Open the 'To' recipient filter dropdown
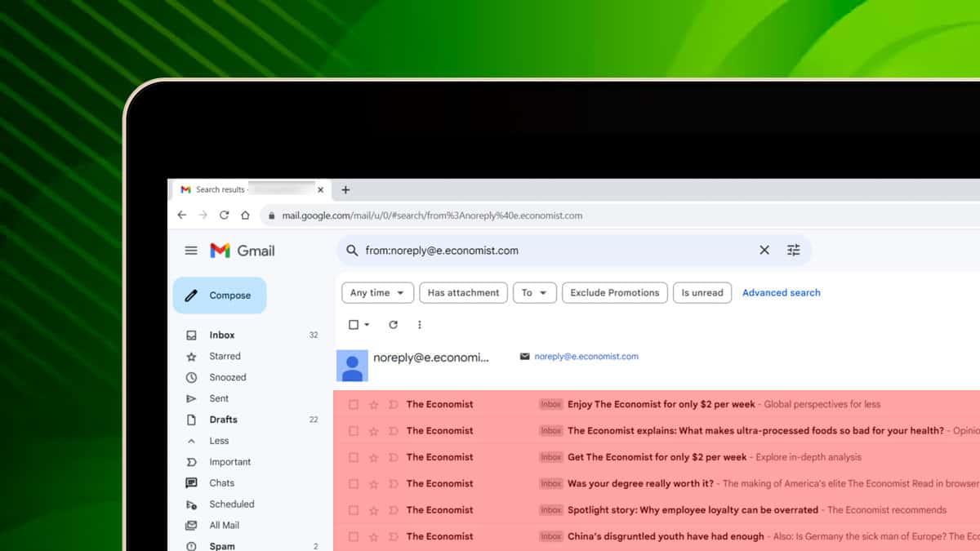Screen dimensions: 980x551 535,293
